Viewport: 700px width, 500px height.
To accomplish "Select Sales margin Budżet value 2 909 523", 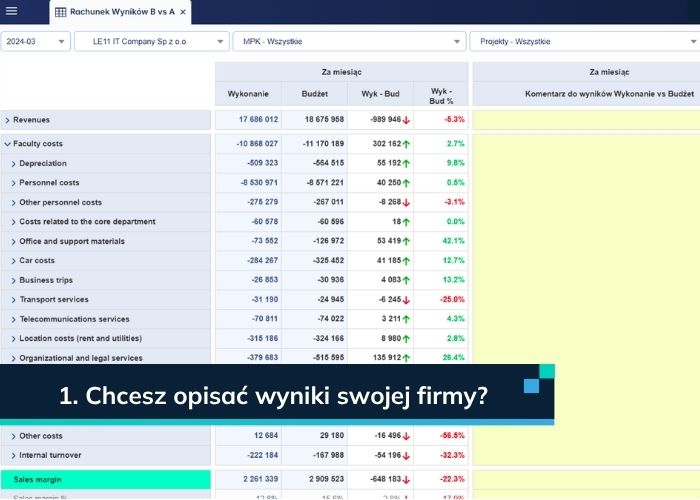I will [x=327, y=479].
